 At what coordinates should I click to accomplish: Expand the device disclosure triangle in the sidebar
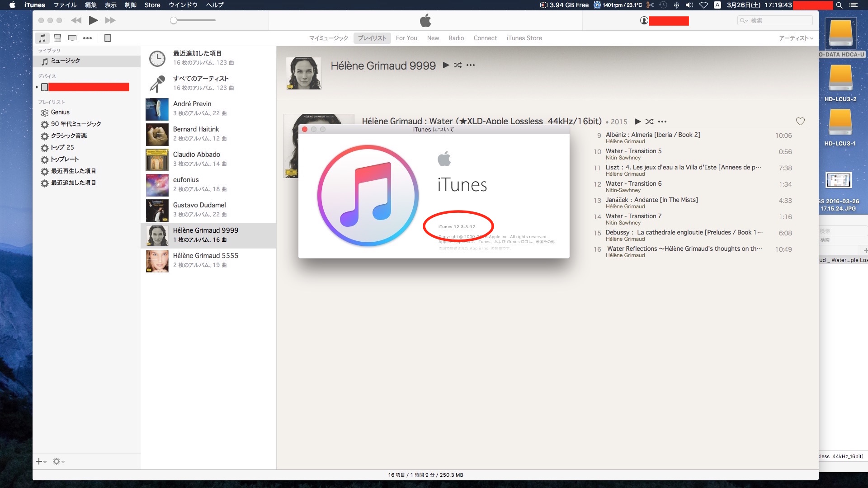[37, 87]
